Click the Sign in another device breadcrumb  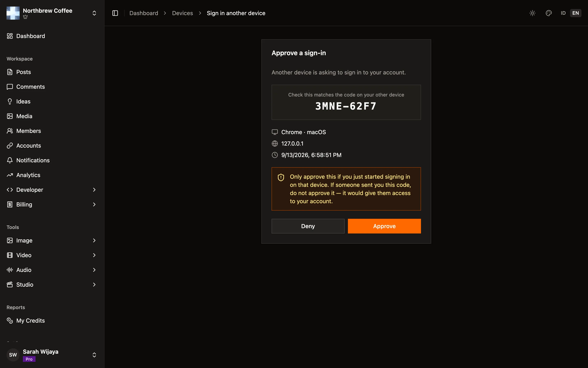point(236,13)
